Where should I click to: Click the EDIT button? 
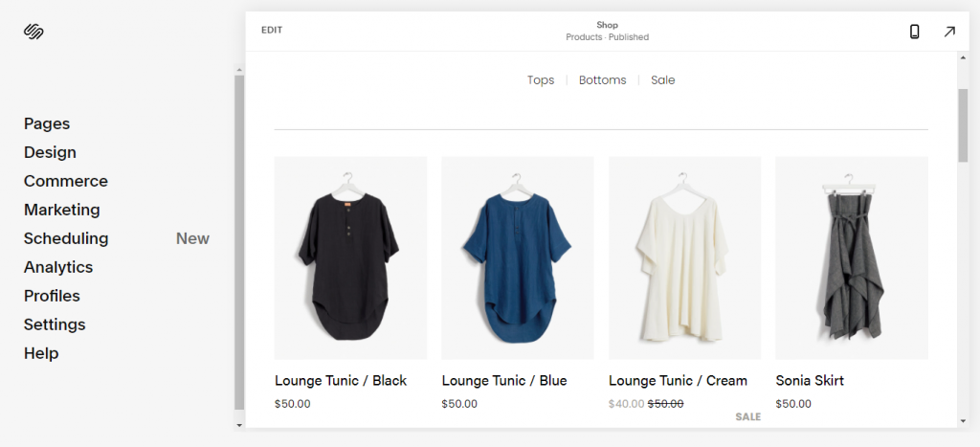[272, 30]
